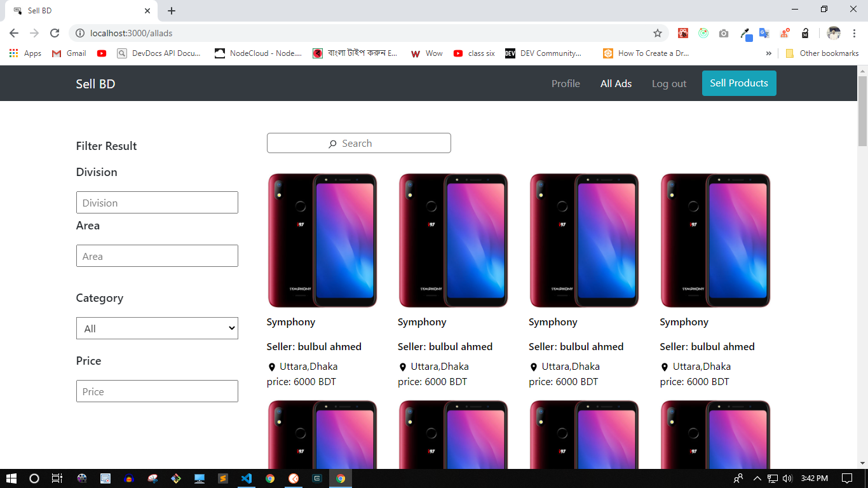
Task: Open the Chrome profile avatar
Action: tap(834, 33)
